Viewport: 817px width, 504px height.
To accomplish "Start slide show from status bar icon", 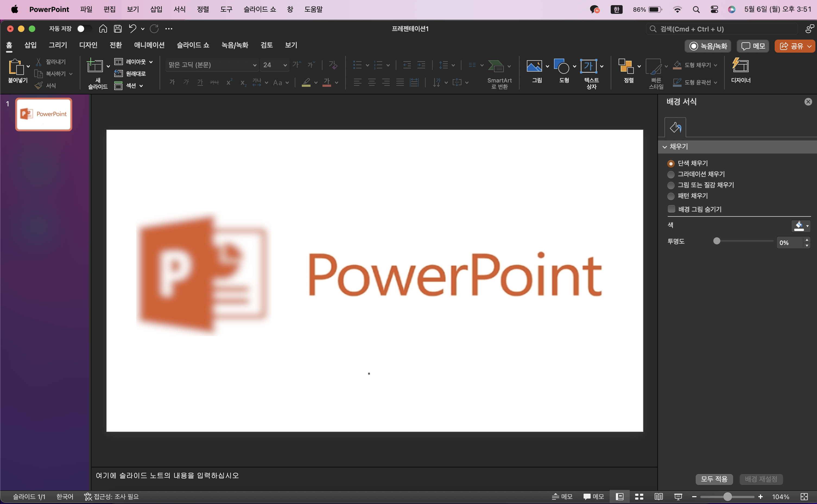I will (x=678, y=497).
